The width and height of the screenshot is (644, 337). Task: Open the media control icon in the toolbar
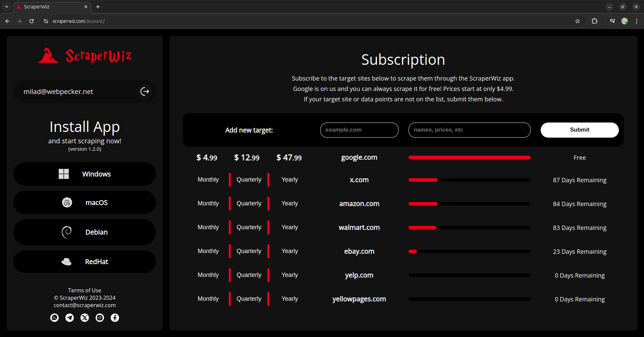[612, 21]
